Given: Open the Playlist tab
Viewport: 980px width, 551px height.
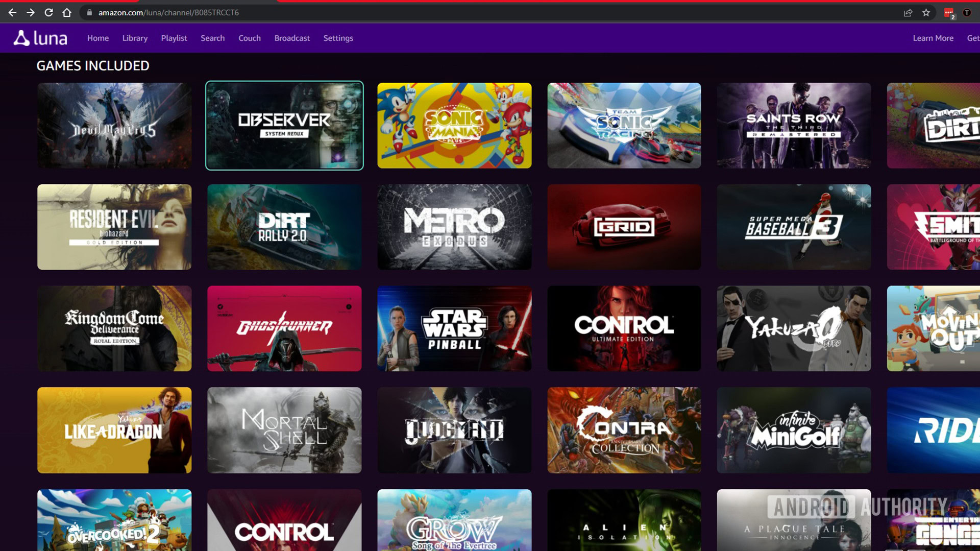Looking at the screenshot, I should 174,38.
